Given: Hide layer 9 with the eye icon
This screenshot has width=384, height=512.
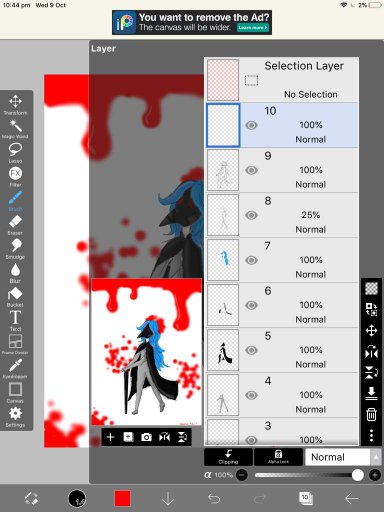Looking at the screenshot, I should pos(252,170).
